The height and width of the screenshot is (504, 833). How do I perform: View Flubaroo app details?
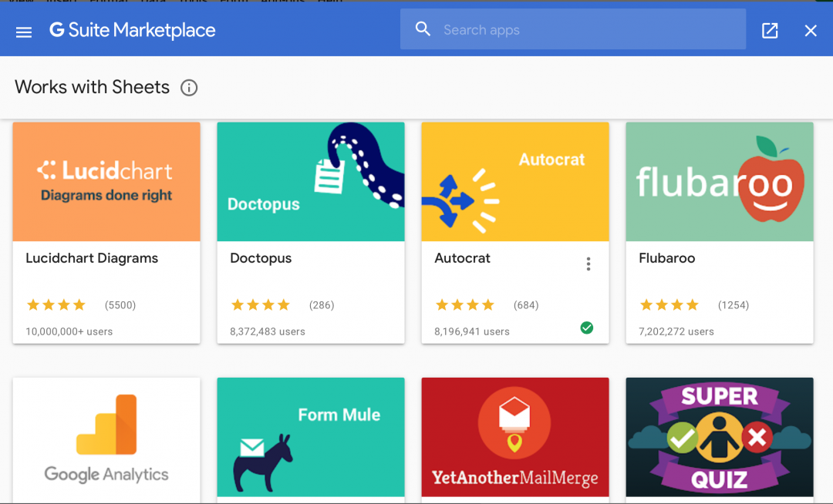(666, 258)
